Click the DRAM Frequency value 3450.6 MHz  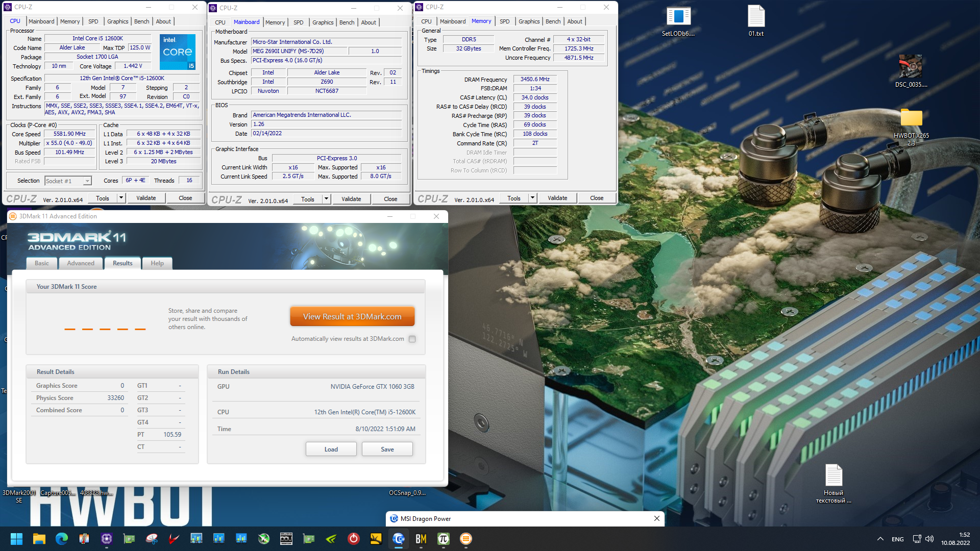point(535,79)
